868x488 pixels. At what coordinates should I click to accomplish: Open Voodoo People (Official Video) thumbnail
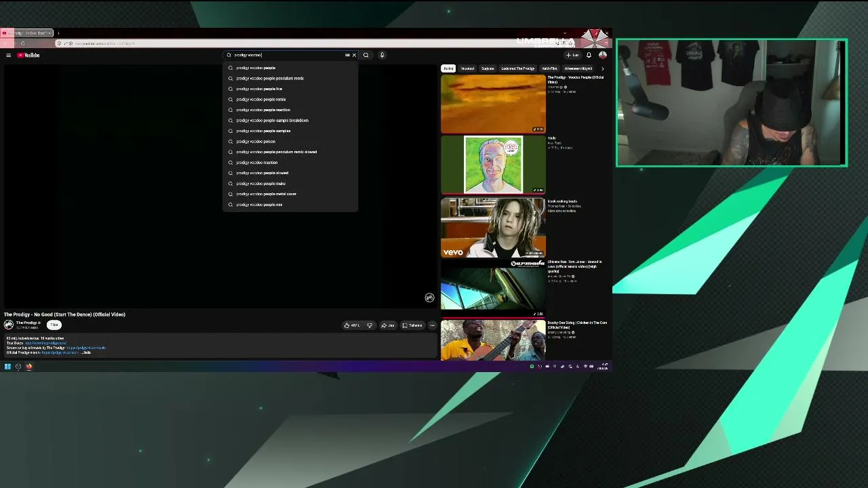[x=493, y=104]
